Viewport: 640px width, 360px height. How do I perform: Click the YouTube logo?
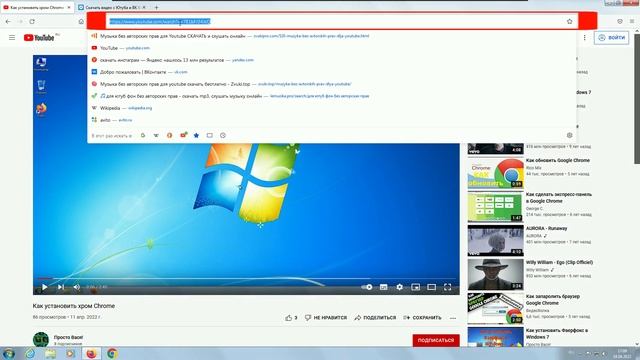pos(39,38)
